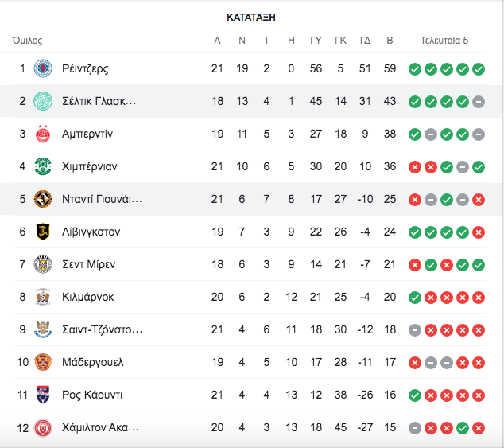504x448 pixels.
Task: Click the ΚΑΤΑΤΑΞΗ standings title
Action: pos(251,17)
